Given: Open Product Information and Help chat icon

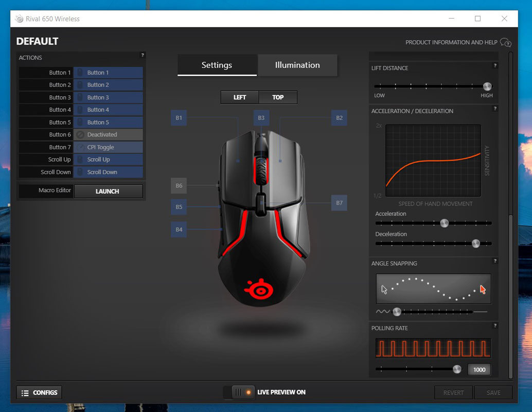Looking at the screenshot, I should click(506, 42).
